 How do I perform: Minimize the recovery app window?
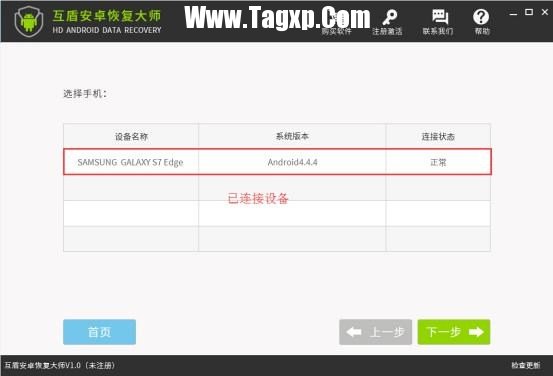click(x=514, y=13)
